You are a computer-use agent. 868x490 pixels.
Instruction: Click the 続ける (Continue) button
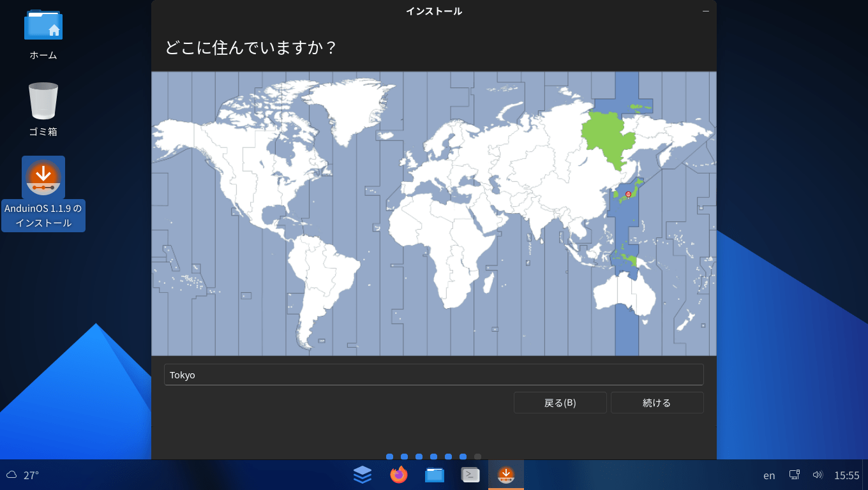(657, 403)
